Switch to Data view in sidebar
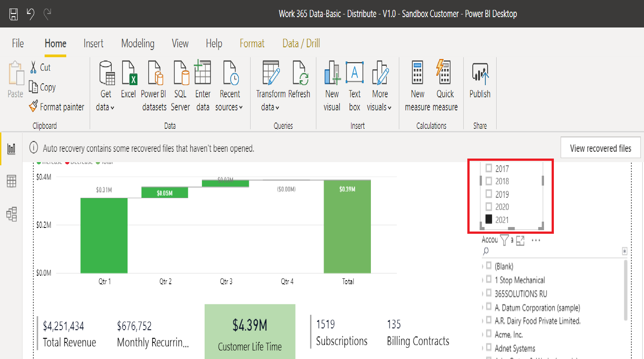This screenshot has width=644, height=359. [x=11, y=182]
